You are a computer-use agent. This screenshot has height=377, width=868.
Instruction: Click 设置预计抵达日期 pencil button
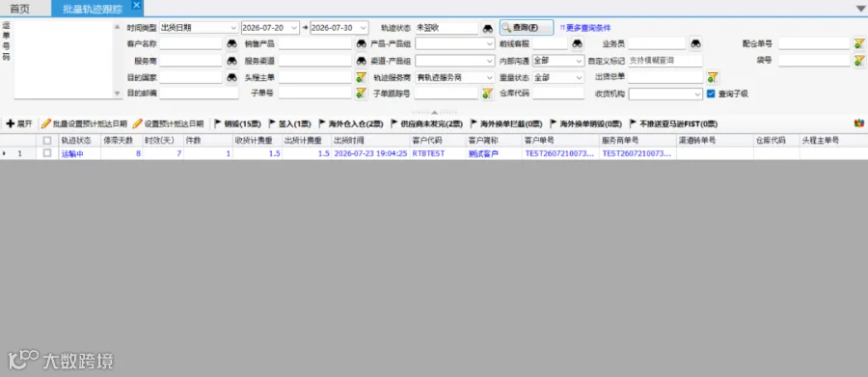[168, 123]
